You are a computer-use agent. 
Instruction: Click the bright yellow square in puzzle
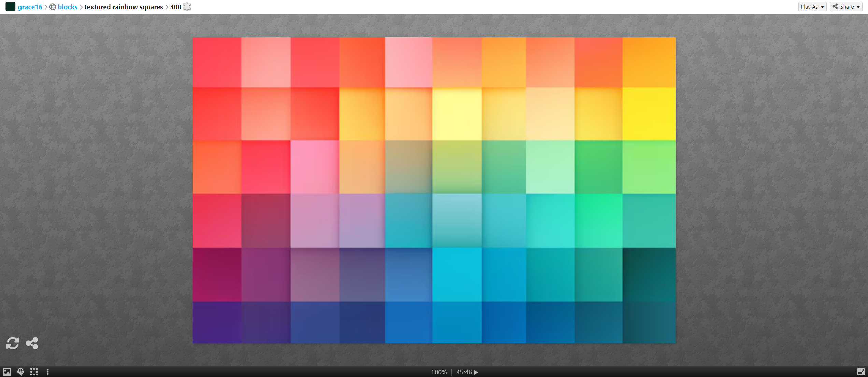pos(649,114)
